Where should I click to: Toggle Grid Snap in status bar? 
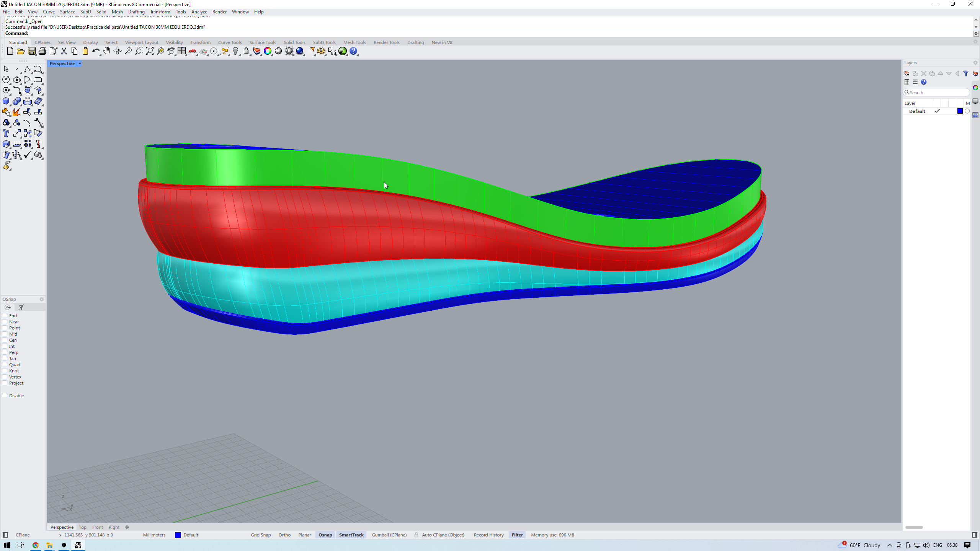pyautogui.click(x=260, y=535)
